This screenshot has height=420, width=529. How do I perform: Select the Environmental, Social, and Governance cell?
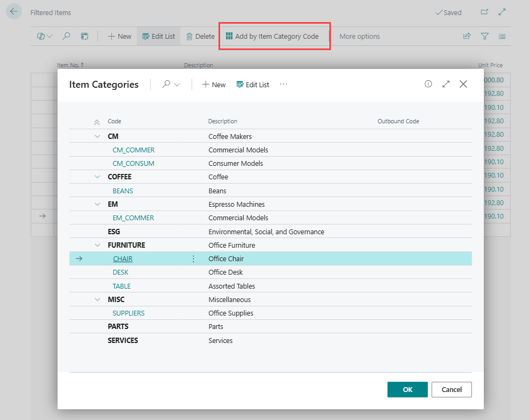(266, 232)
